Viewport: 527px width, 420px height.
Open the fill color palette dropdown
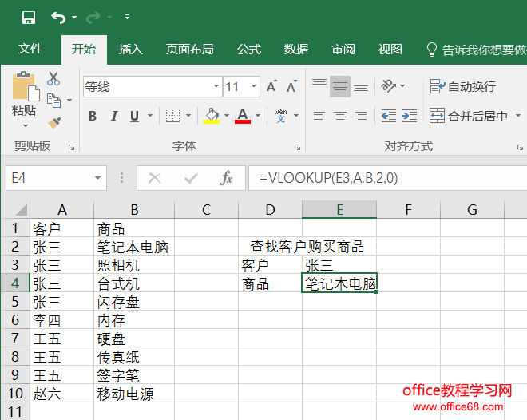click(227, 116)
